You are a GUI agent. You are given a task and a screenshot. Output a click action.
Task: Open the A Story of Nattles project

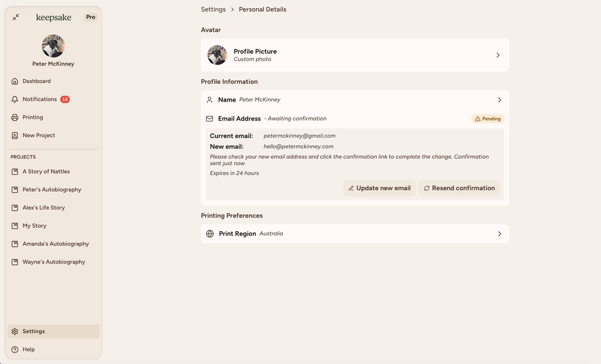(x=46, y=171)
